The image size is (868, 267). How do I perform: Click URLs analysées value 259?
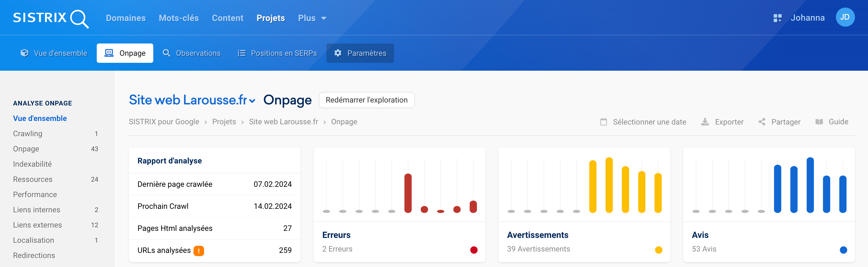pyautogui.click(x=285, y=250)
